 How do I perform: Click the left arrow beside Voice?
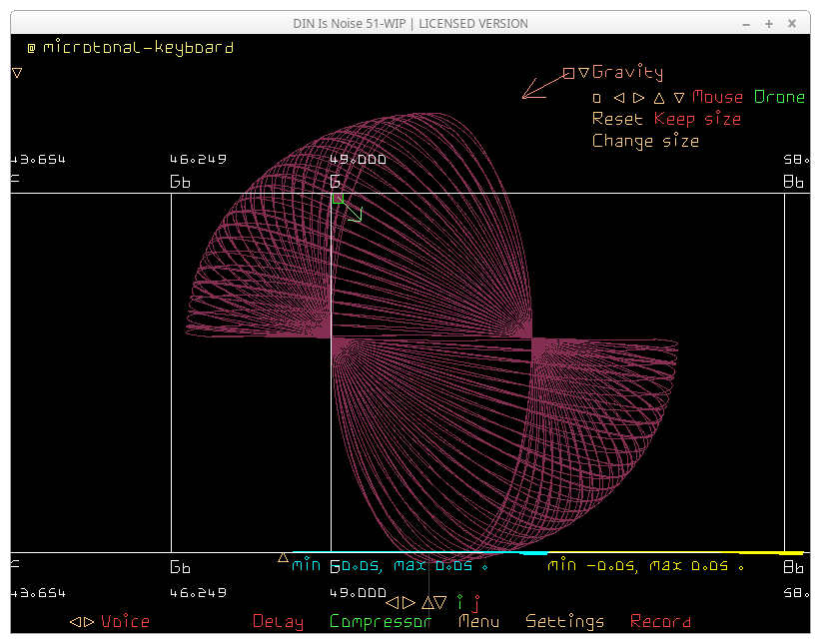pos(75,621)
